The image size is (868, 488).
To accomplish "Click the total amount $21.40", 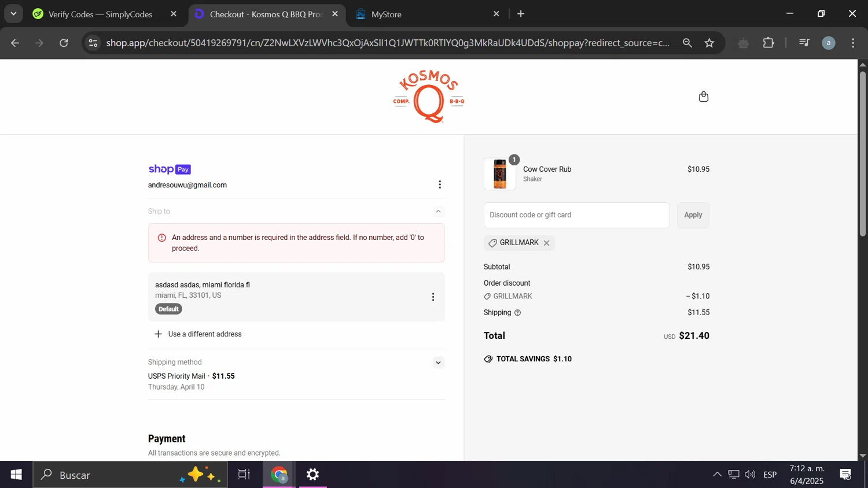I will coord(694,336).
